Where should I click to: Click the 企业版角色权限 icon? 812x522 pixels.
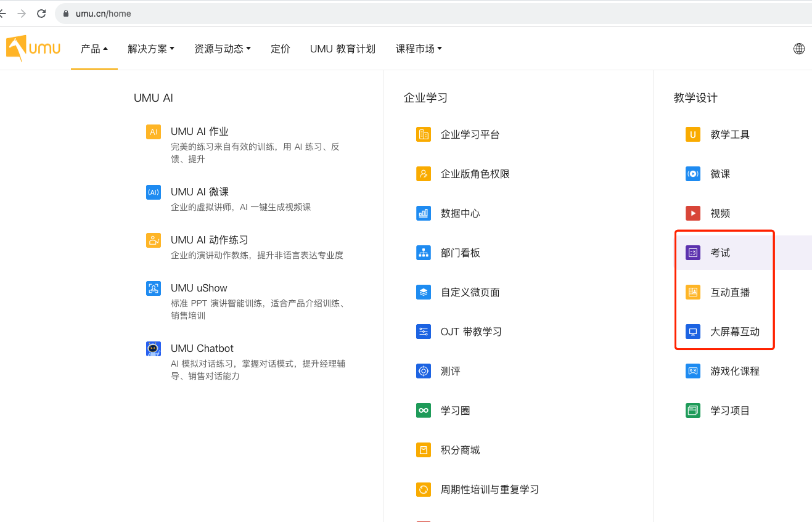coord(424,174)
